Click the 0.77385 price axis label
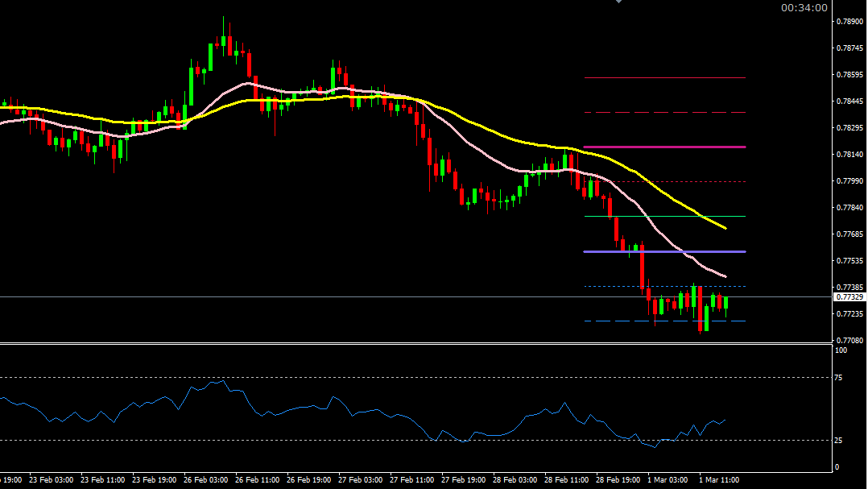Image resolution: width=868 pixels, height=489 pixels. (849, 288)
